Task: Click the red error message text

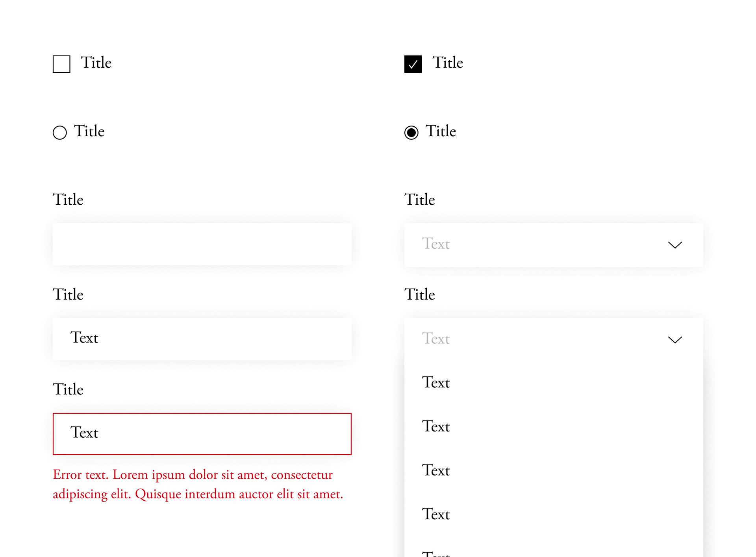Action: tap(198, 485)
